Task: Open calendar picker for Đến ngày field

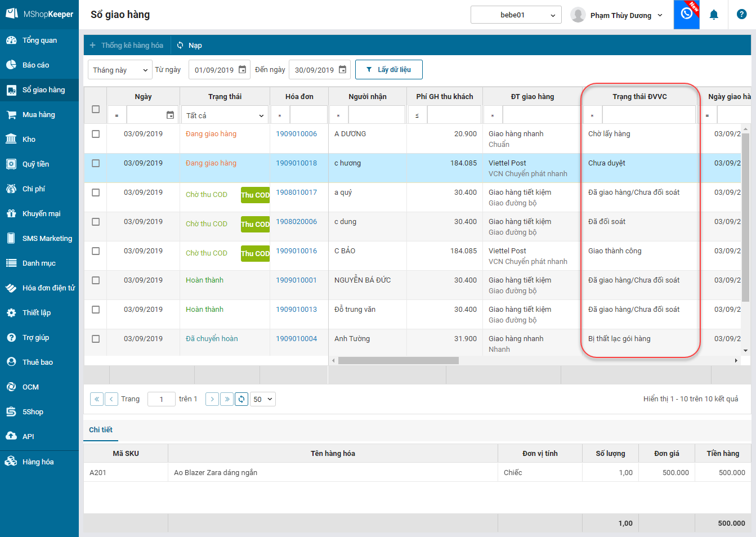Action: click(342, 70)
